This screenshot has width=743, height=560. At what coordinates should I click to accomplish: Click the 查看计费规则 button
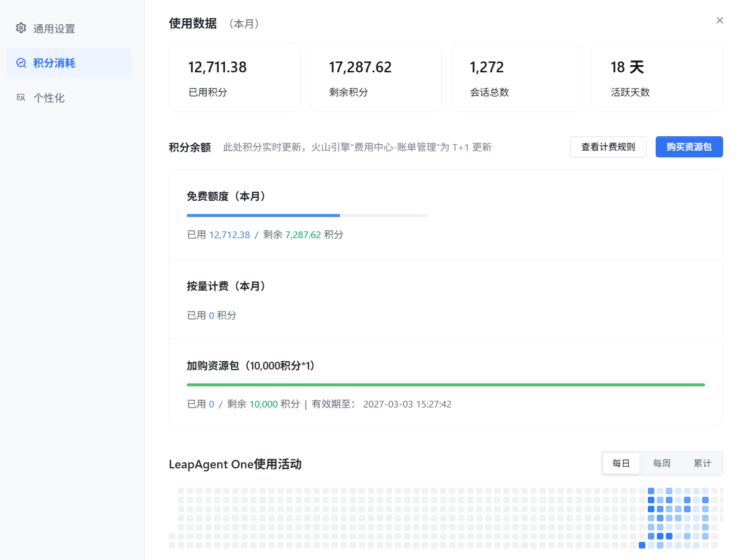click(x=608, y=147)
